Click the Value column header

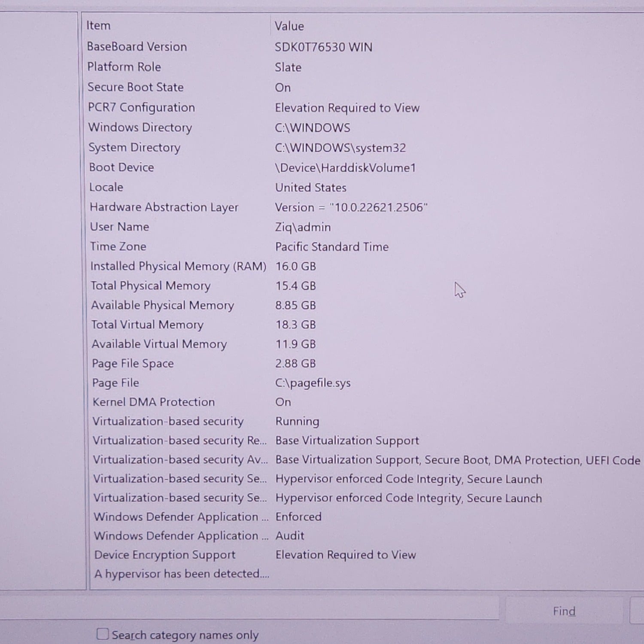[x=289, y=26]
